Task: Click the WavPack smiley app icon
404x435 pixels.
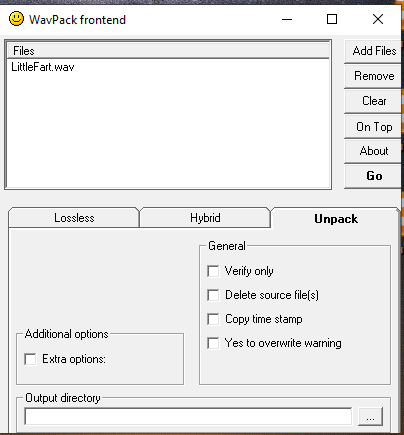Action: (x=16, y=19)
